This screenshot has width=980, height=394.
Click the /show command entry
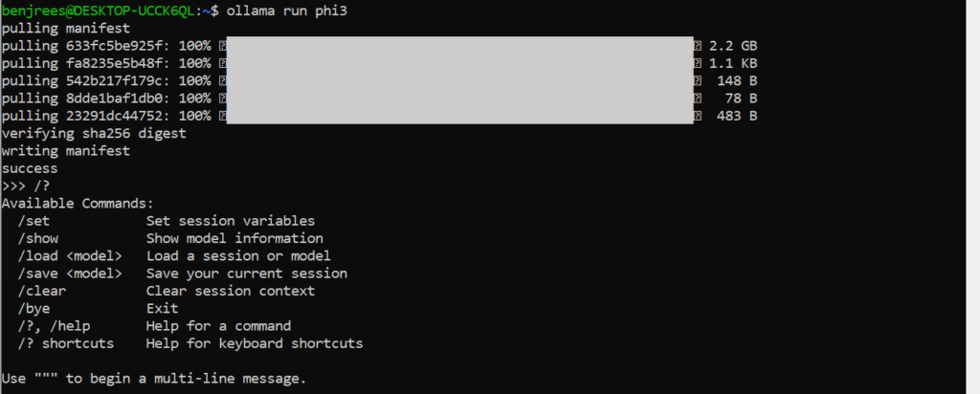[37, 238]
